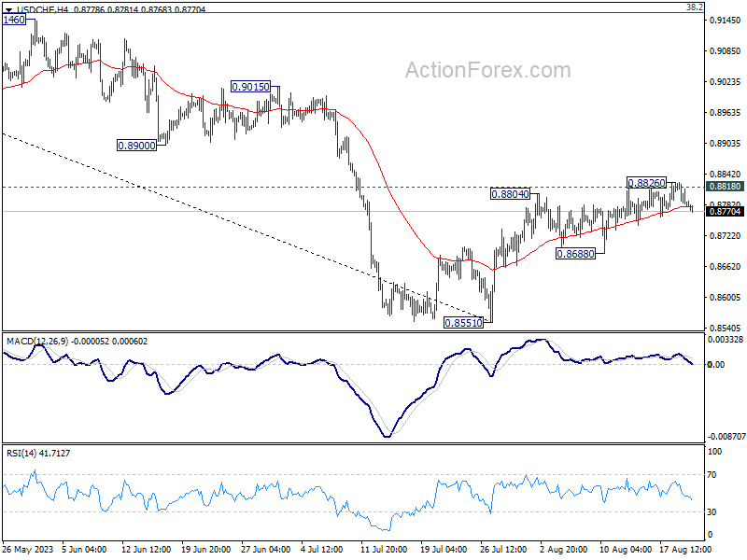Screen dimensions: 747x560
Task: Select the 0.88040 price label
Action: pos(510,194)
